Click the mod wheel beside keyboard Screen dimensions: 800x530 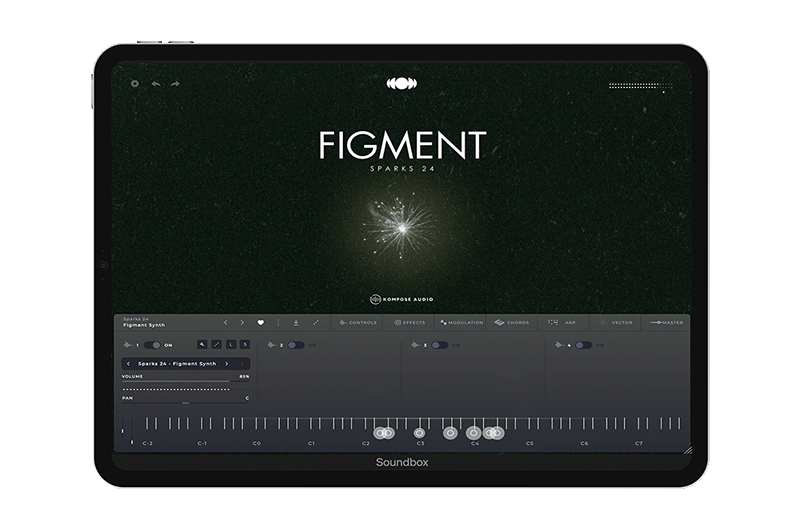(x=132, y=432)
